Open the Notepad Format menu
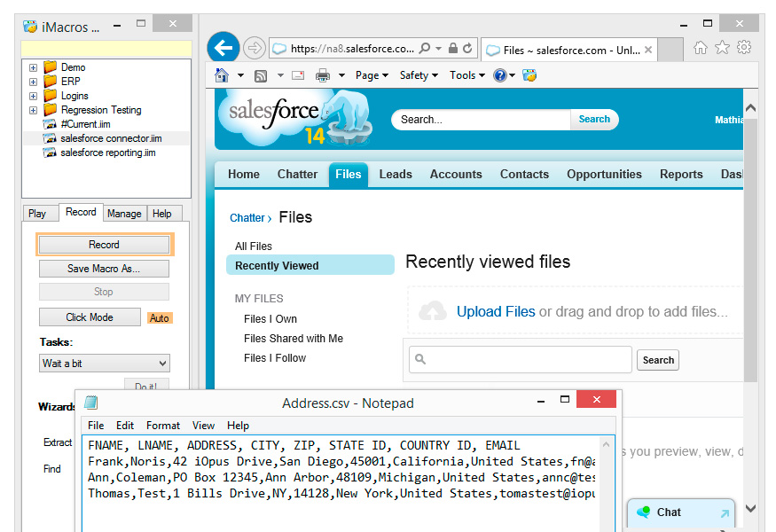This screenshot has height=532, width=776. [x=163, y=426]
